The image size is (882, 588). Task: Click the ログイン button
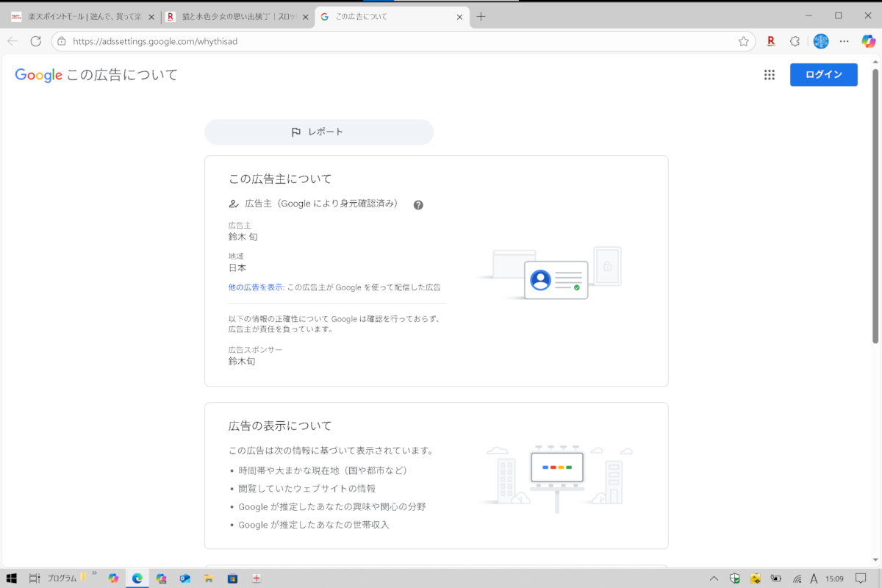click(x=823, y=75)
